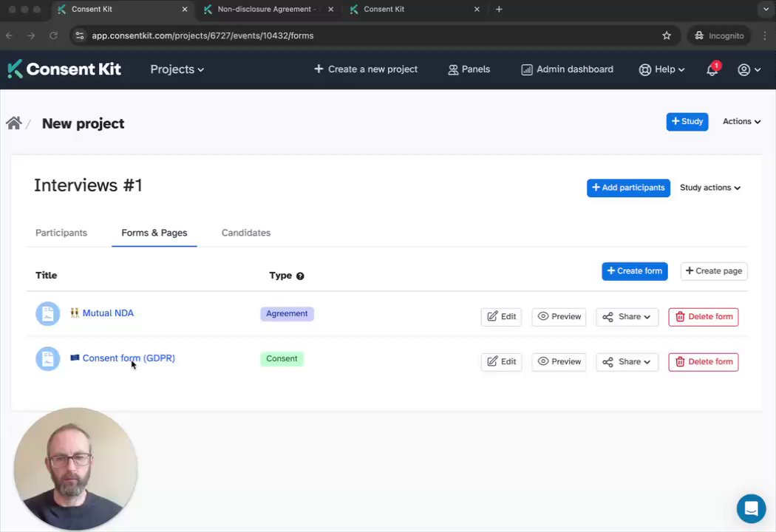
Task: Click the Create page button
Action: pyautogui.click(x=714, y=271)
